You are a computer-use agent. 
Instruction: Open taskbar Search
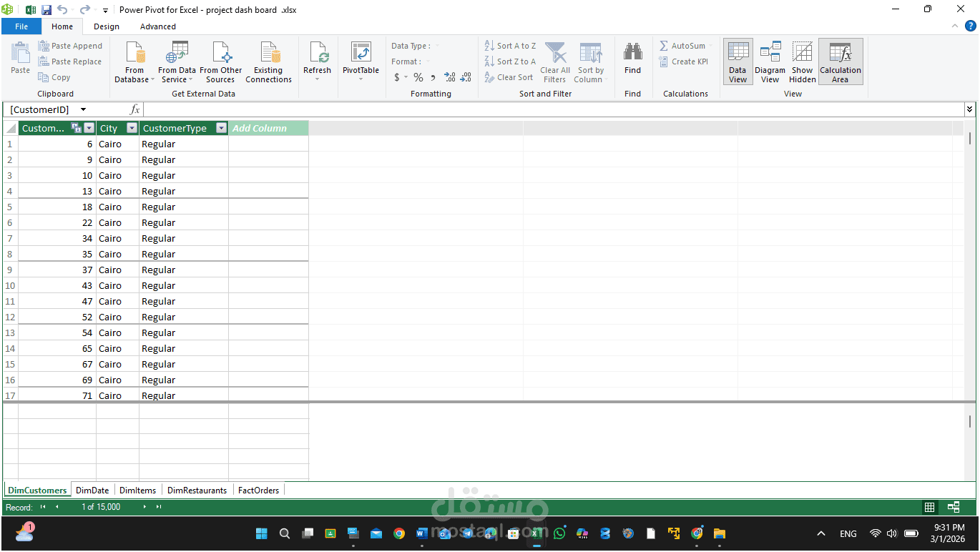click(x=284, y=533)
